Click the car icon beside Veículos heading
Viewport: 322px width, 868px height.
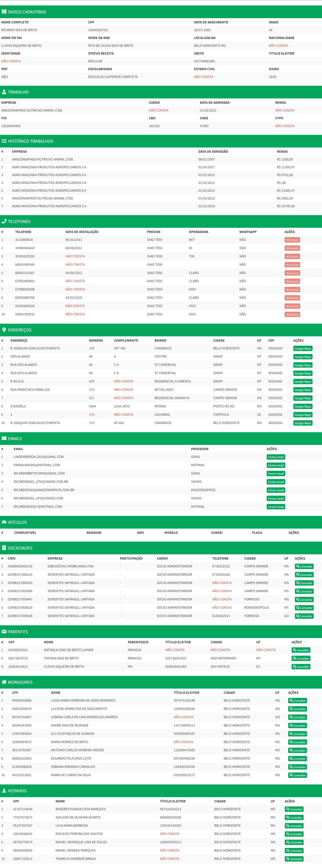pyautogui.click(x=4, y=522)
